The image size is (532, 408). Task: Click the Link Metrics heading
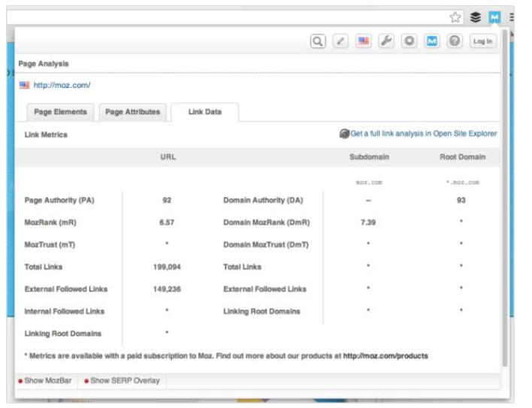[46, 134]
